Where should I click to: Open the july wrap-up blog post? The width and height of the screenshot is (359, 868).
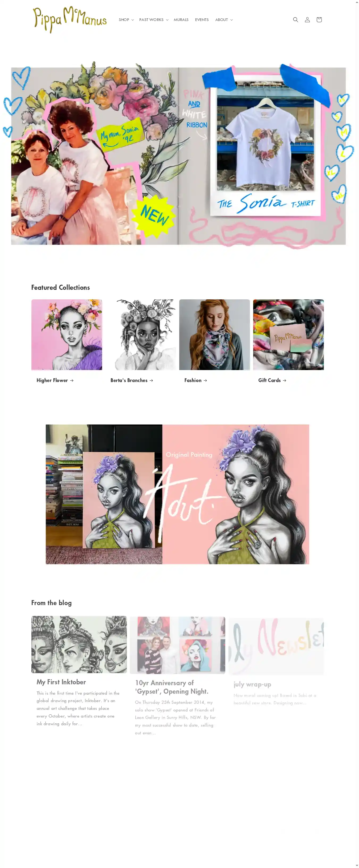coord(252,684)
